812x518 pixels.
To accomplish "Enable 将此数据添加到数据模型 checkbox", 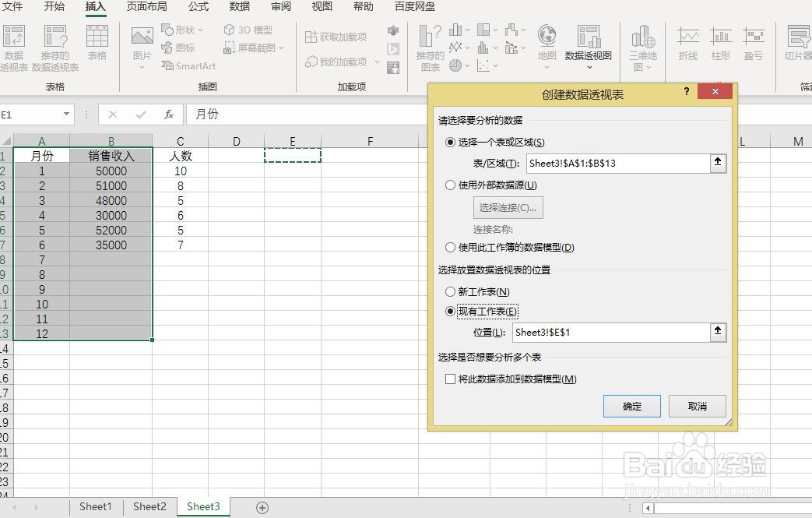I will (x=449, y=379).
